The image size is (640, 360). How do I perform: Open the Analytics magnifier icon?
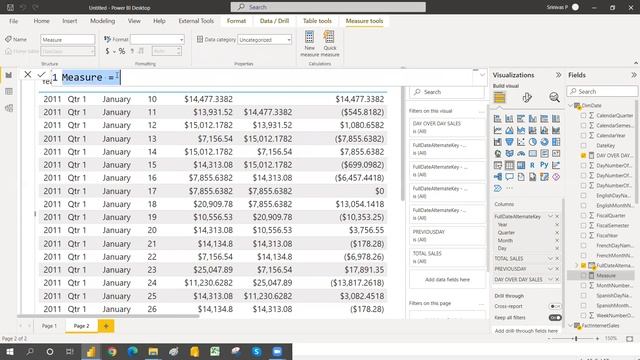[554, 98]
